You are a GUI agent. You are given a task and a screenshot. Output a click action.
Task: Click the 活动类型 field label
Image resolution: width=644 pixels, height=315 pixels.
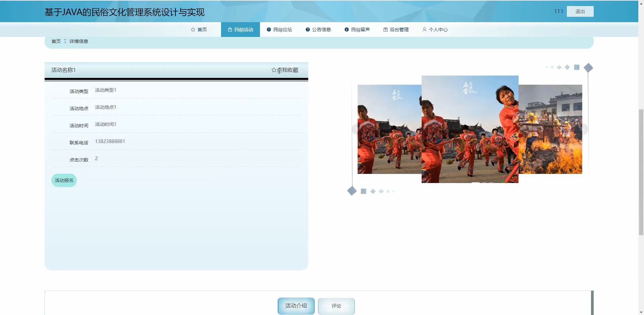(x=79, y=91)
